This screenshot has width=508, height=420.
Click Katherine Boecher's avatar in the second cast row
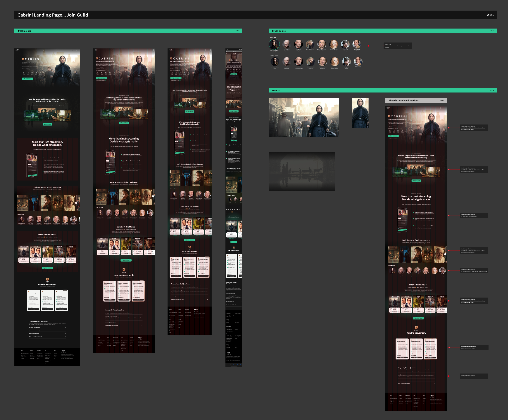pos(334,61)
